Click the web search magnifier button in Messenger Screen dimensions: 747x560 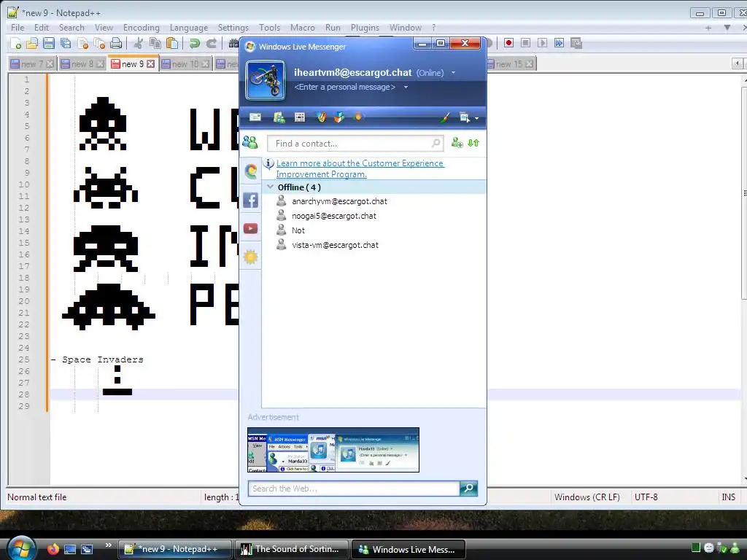(469, 489)
